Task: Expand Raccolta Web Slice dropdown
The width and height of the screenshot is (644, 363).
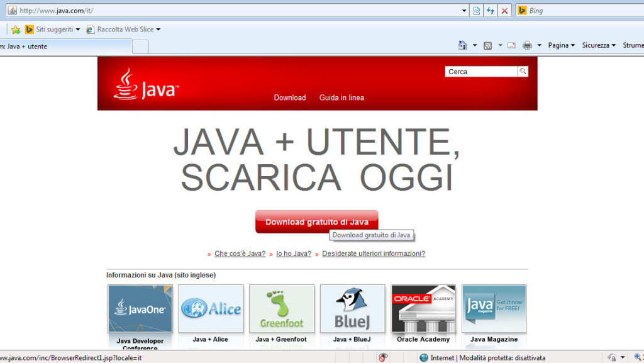Action: [158, 30]
